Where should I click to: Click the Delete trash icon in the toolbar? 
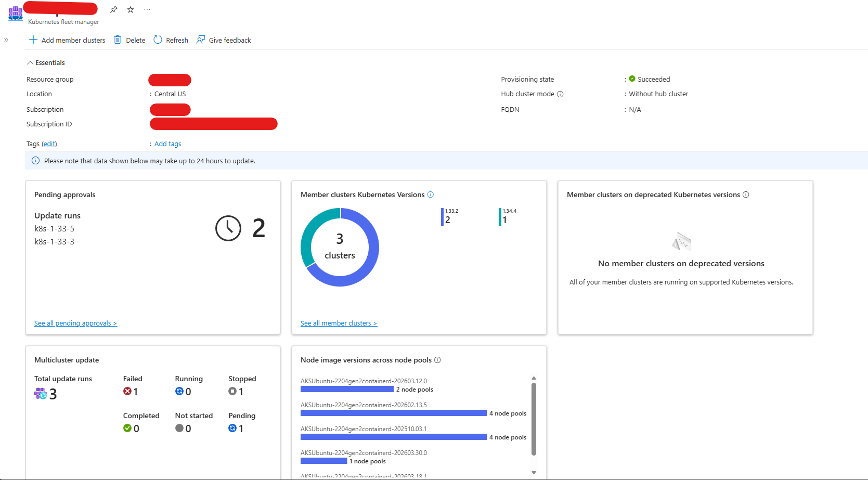pos(118,40)
